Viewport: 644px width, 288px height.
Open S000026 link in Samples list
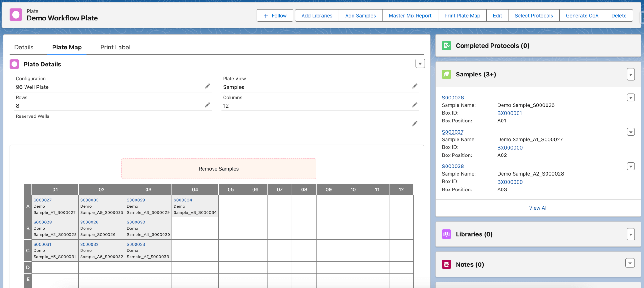[453, 98]
